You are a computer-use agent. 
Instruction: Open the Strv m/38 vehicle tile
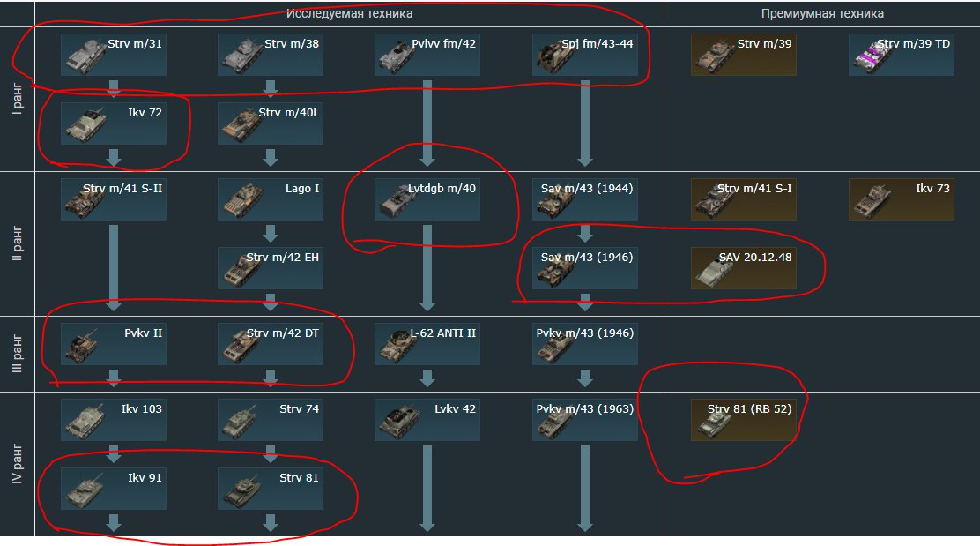[271, 55]
